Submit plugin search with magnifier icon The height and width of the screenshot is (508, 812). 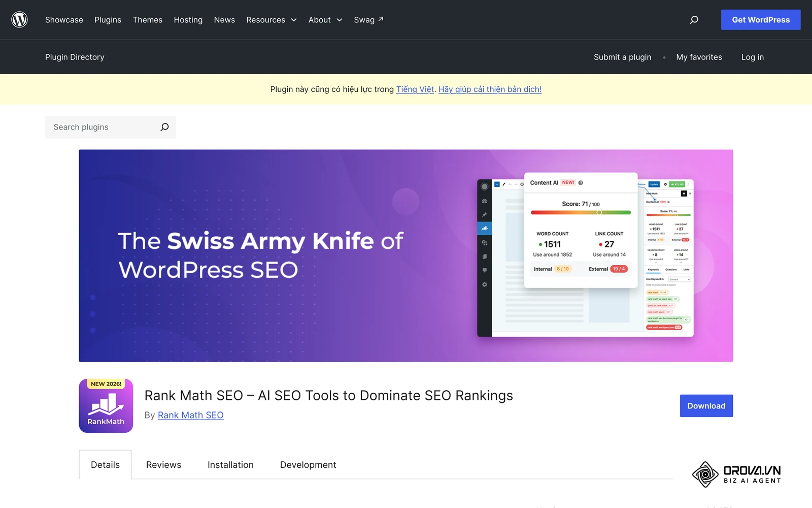(x=164, y=127)
